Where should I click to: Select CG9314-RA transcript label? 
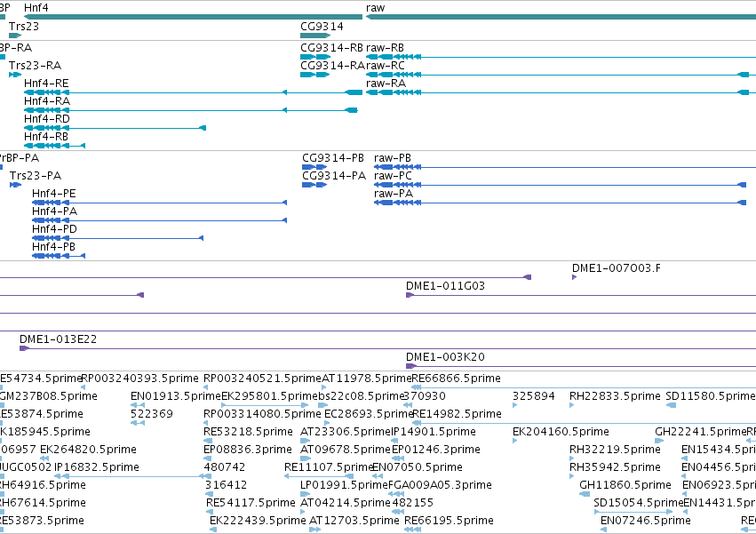tap(332, 66)
